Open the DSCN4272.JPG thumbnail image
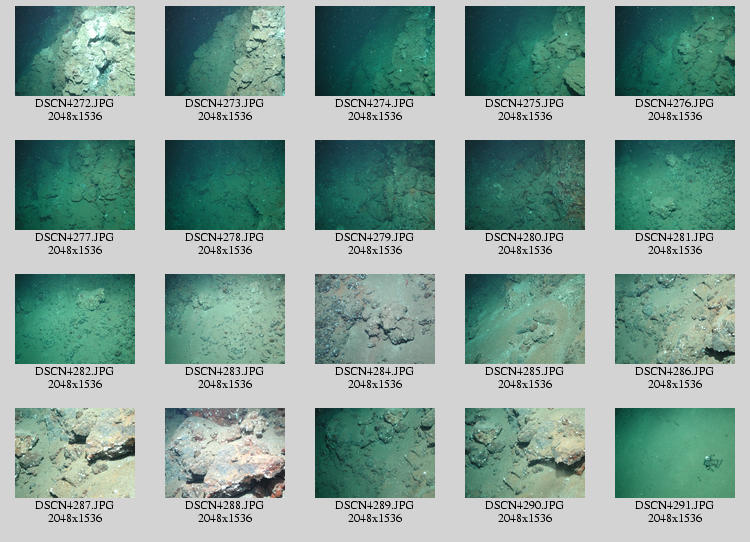 (75, 51)
